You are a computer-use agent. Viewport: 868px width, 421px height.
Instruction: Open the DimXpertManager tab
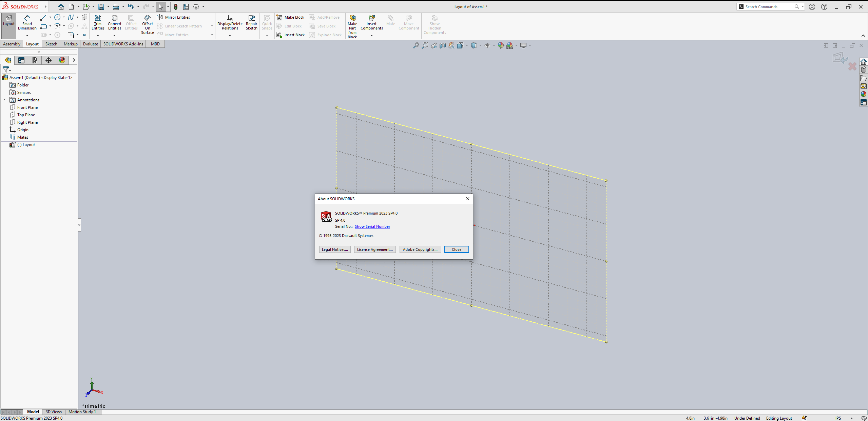click(x=49, y=60)
